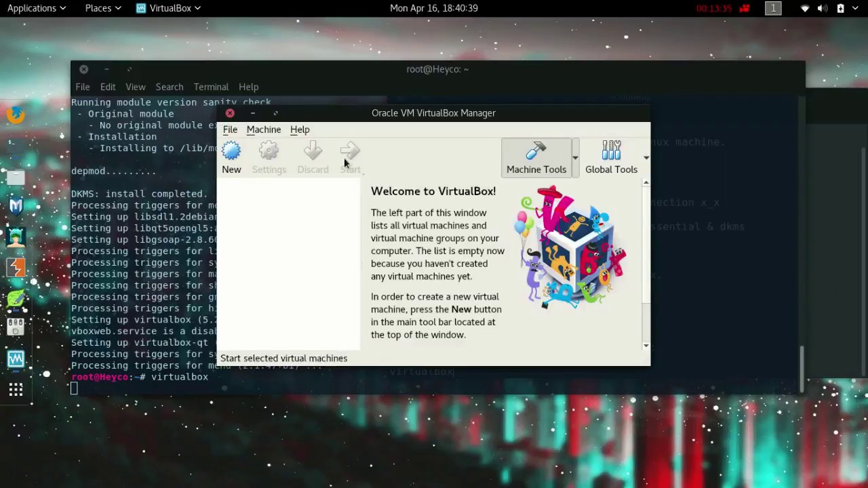Select Global Tools in the toolbar
This screenshot has width=868, height=488.
(611, 157)
